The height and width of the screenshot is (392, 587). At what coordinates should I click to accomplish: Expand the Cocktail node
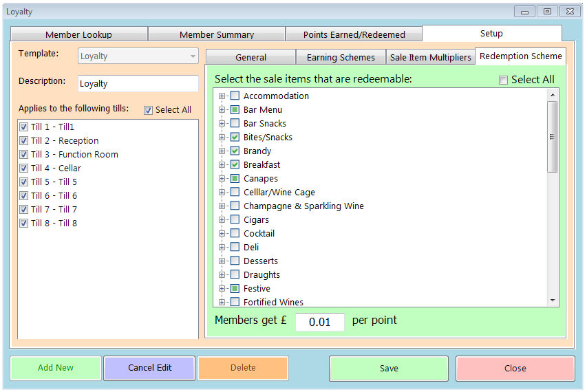[x=222, y=234]
